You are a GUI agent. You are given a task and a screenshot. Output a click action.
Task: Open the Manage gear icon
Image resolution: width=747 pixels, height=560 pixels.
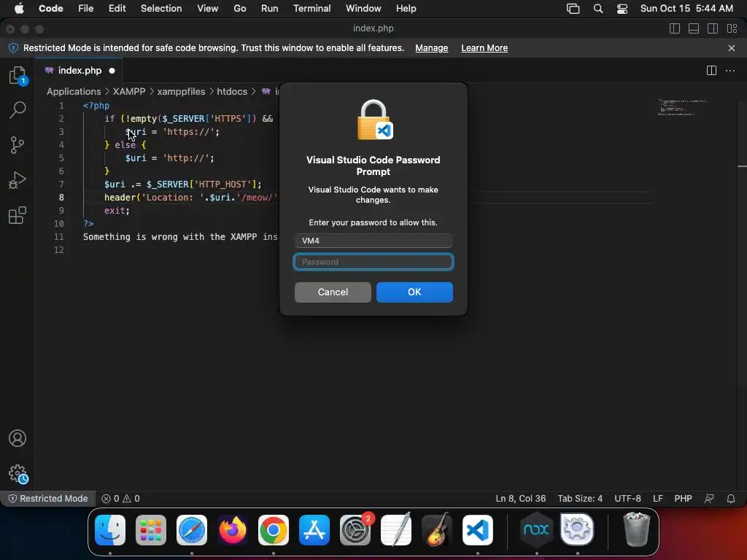click(18, 474)
